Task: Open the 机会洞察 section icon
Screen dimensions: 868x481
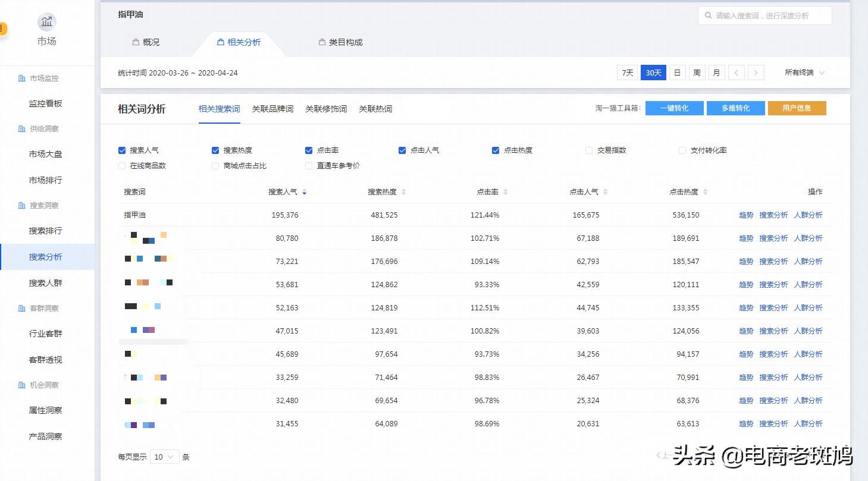Action: click(x=21, y=385)
